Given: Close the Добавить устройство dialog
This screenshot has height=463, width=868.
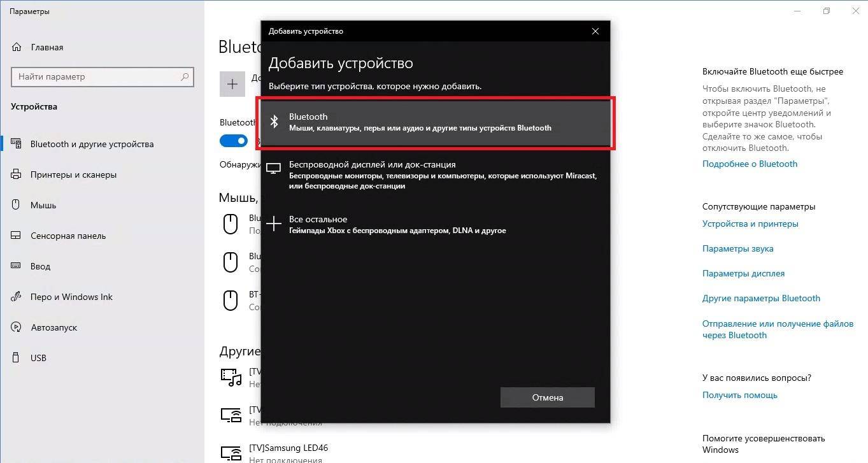Looking at the screenshot, I should coord(595,31).
